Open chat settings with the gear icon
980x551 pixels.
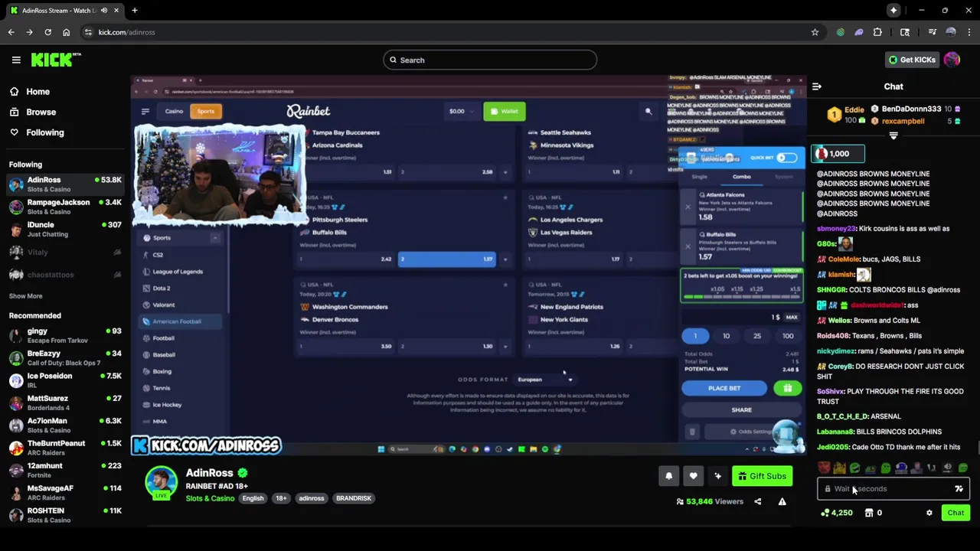pos(929,513)
